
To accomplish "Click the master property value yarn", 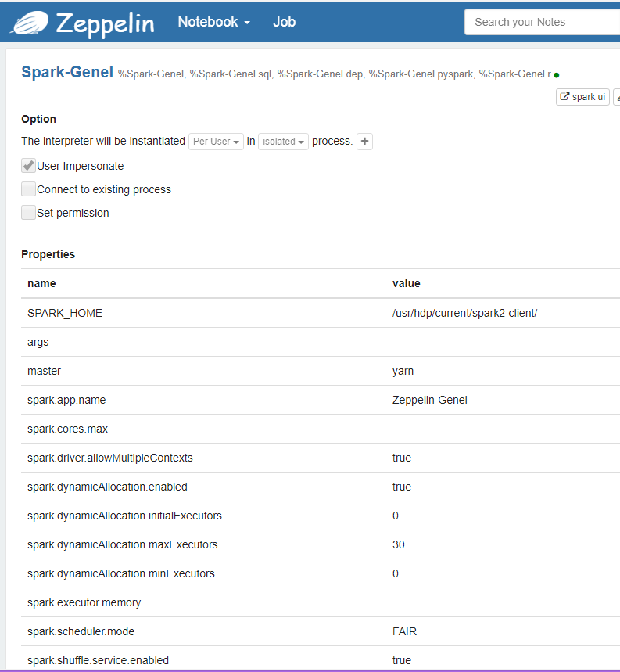I will pos(402,371).
